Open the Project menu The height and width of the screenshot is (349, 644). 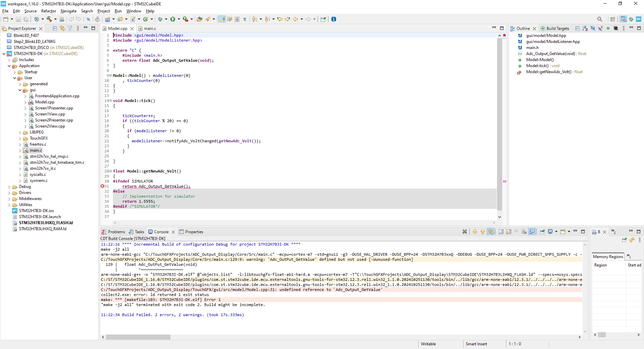click(x=104, y=11)
